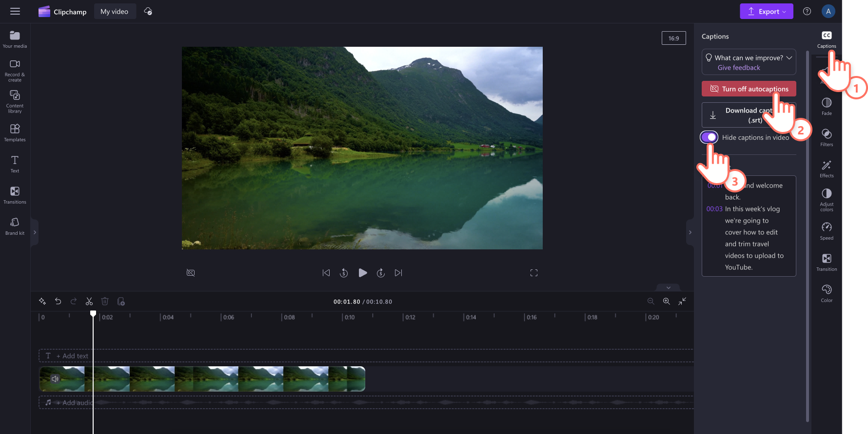Open the Speed panel

click(x=827, y=231)
